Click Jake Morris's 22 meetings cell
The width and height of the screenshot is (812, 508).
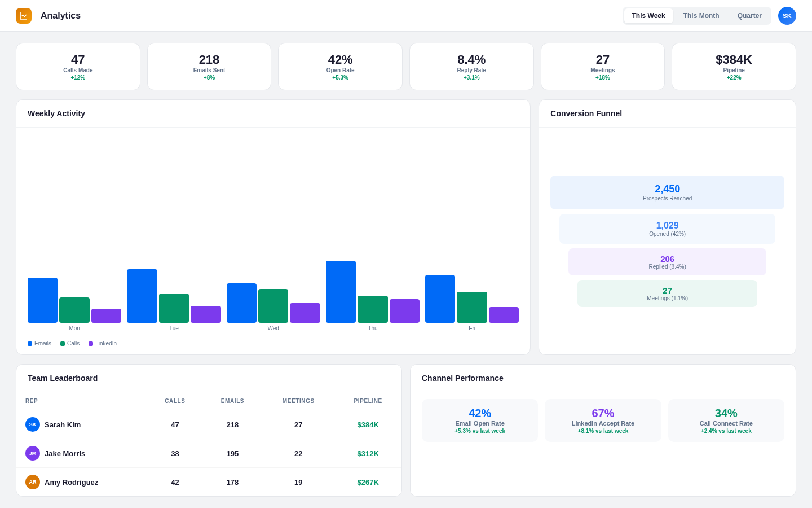pyautogui.click(x=298, y=453)
